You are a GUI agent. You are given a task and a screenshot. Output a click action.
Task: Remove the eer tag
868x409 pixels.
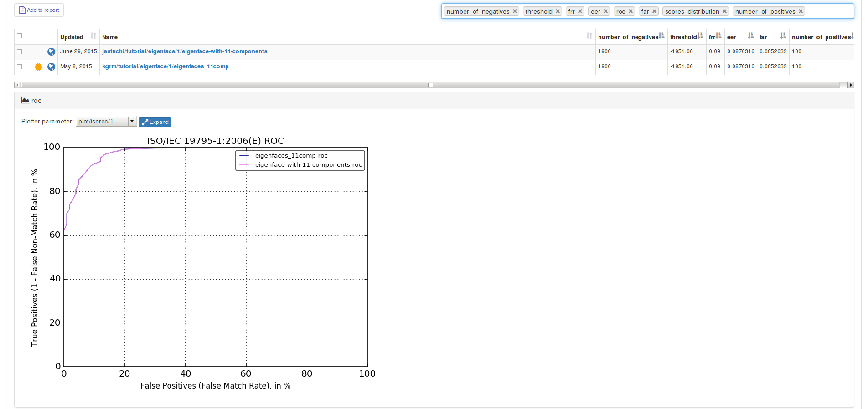(x=605, y=11)
